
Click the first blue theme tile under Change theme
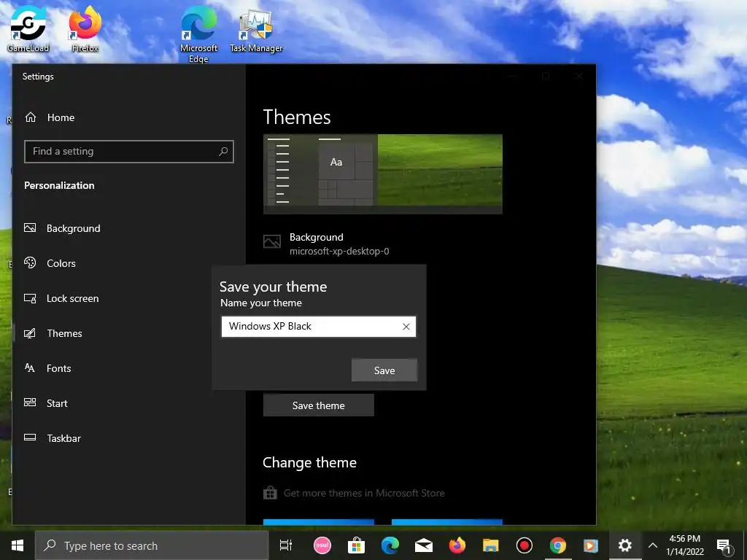(x=319, y=522)
